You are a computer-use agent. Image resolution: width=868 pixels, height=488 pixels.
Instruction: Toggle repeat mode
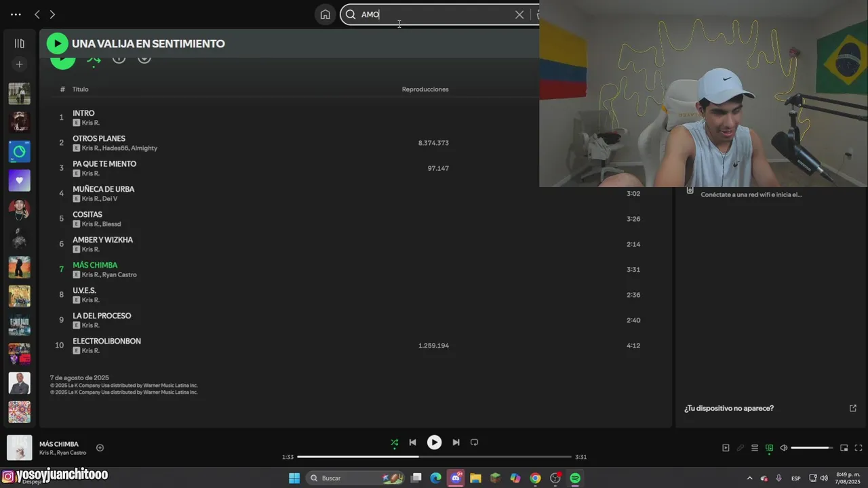pos(475,443)
